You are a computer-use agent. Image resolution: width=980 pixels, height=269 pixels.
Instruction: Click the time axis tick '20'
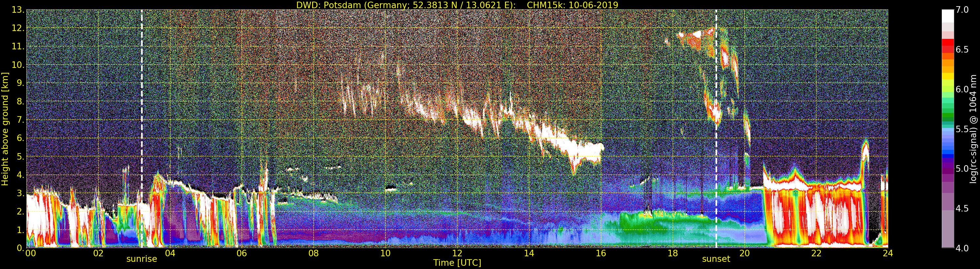point(745,253)
